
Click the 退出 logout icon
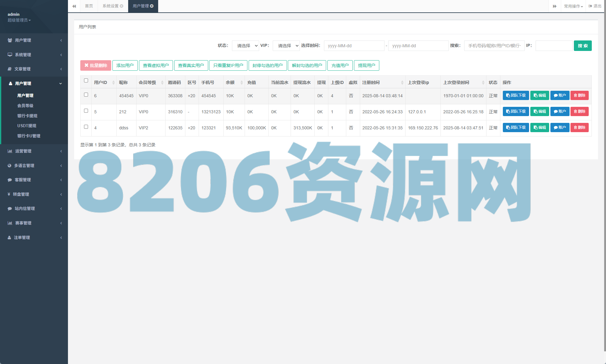[x=590, y=6]
